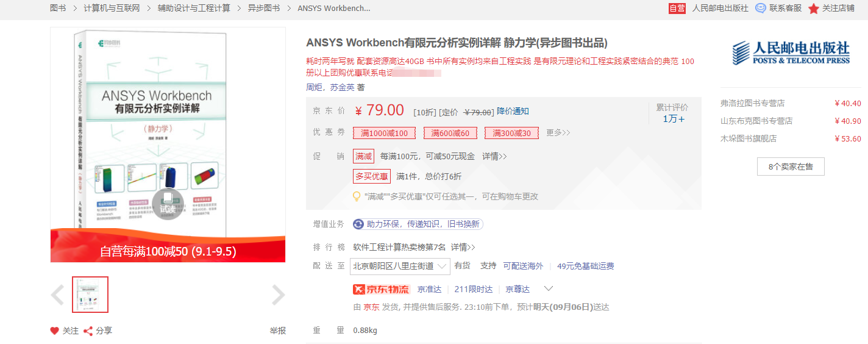868x344 pixels.
Task: Click the 试读 preview icon on book cover
Action: click(168, 204)
